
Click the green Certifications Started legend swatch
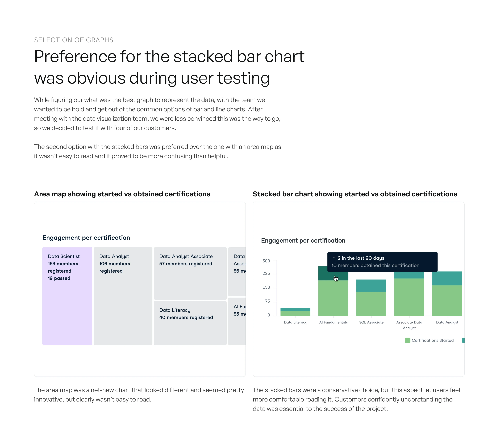[x=407, y=340]
